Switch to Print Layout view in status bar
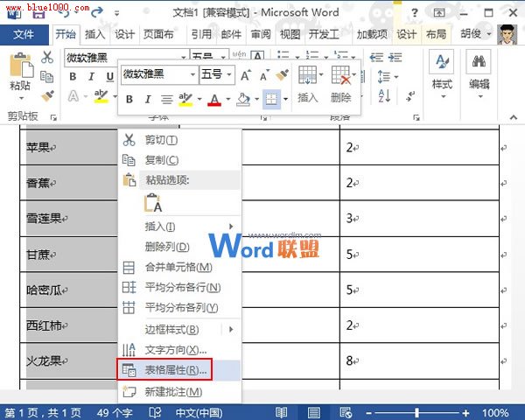Viewport: 525px width, 420px height. click(x=314, y=413)
